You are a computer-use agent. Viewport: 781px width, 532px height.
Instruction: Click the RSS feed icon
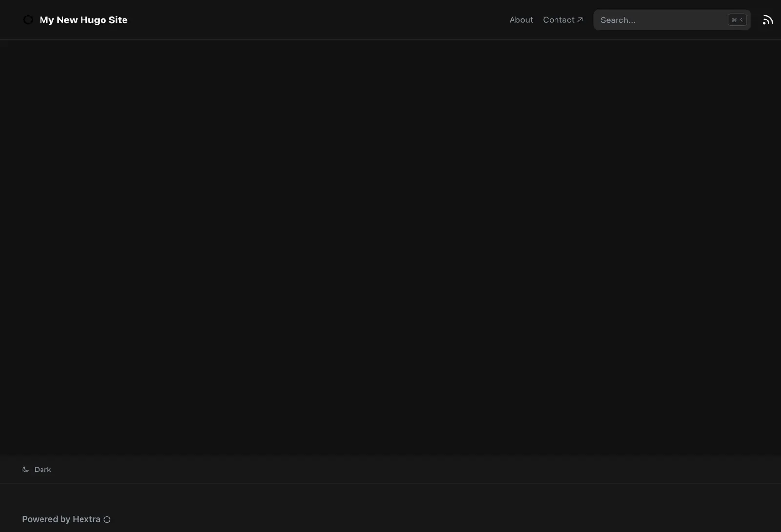click(768, 20)
